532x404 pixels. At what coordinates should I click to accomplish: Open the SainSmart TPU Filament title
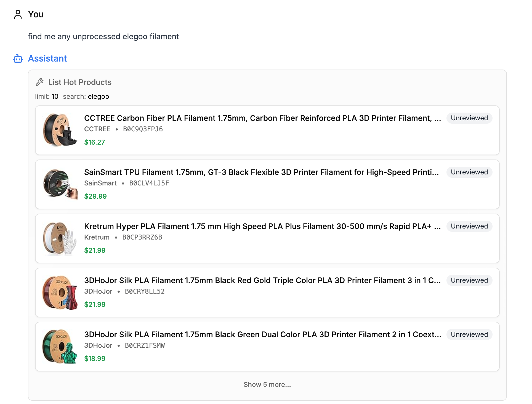pyautogui.click(x=261, y=172)
